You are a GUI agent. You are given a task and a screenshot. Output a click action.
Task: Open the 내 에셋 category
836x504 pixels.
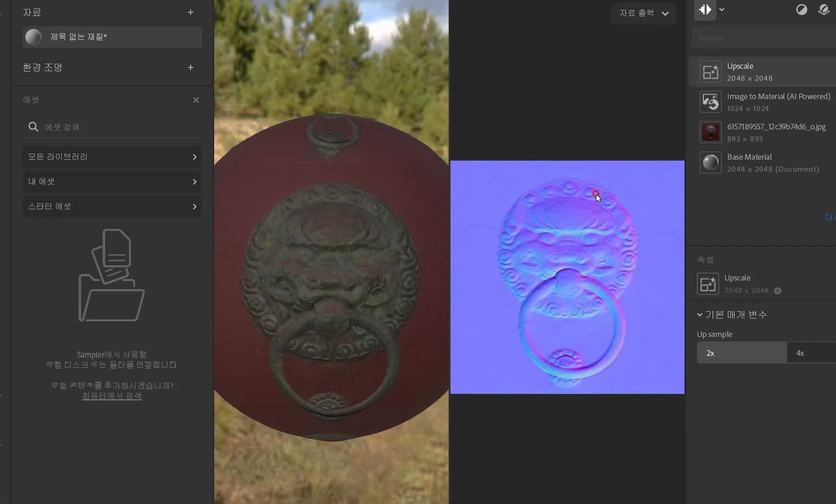click(112, 182)
